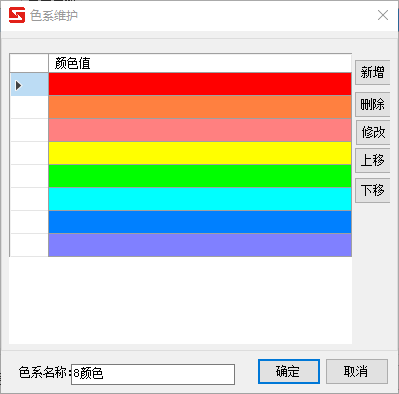This screenshot has height=394, width=399.
Task: Click the 修改 button
Action: point(373,132)
